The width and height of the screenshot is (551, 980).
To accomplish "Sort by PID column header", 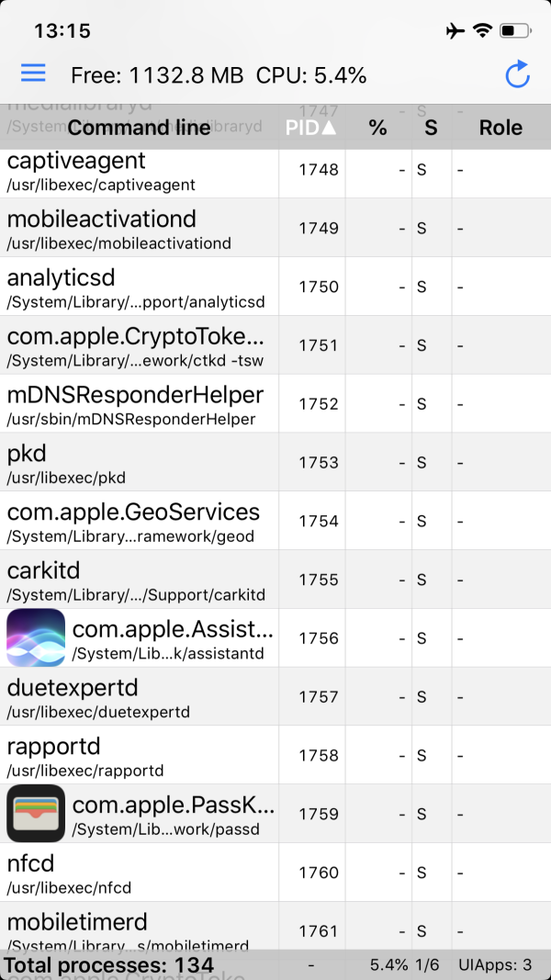I will pos(311,128).
